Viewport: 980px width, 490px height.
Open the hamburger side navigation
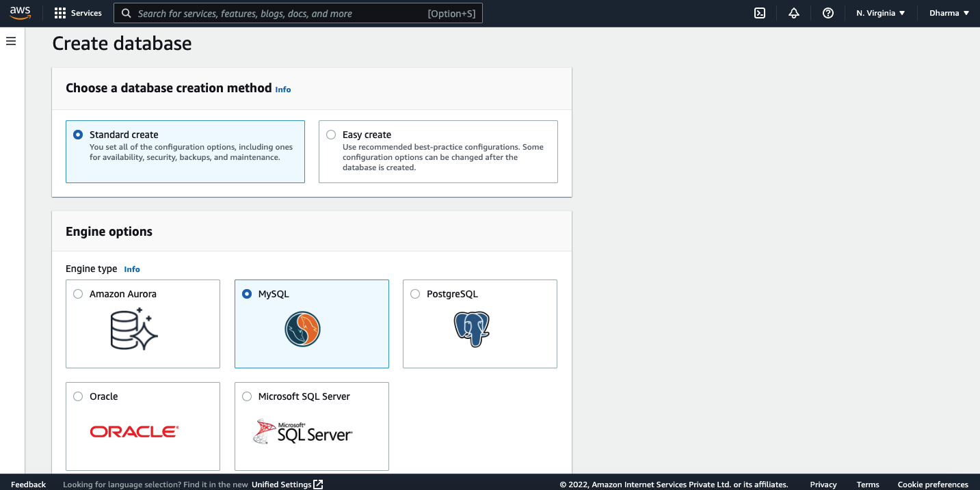coord(11,42)
